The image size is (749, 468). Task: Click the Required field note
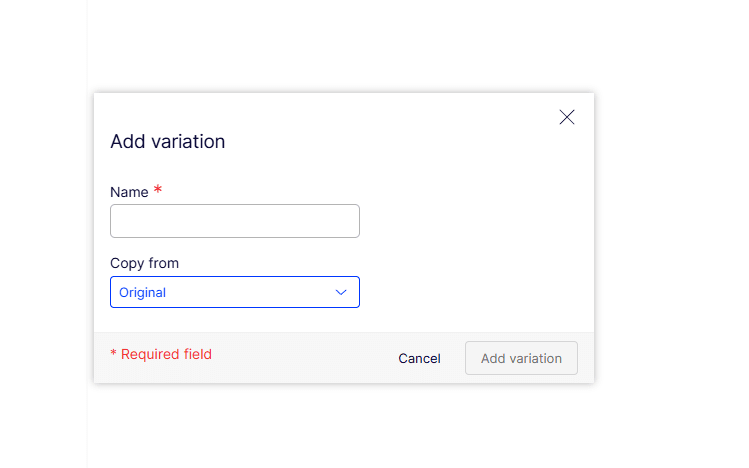point(166,354)
